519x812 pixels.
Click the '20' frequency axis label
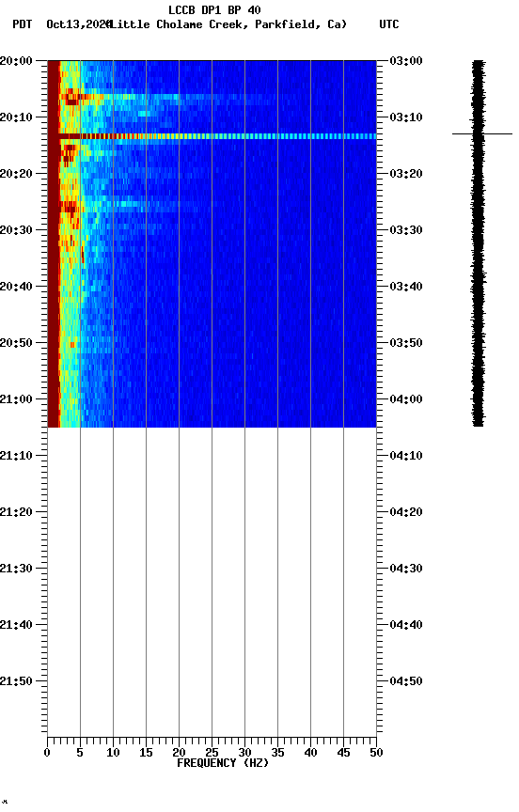point(179,753)
